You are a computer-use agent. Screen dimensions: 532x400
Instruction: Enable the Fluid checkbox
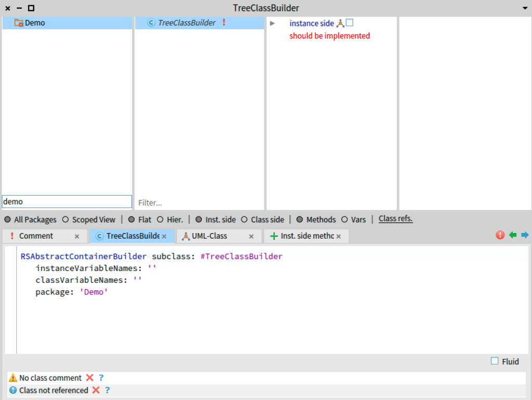coord(495,361)
